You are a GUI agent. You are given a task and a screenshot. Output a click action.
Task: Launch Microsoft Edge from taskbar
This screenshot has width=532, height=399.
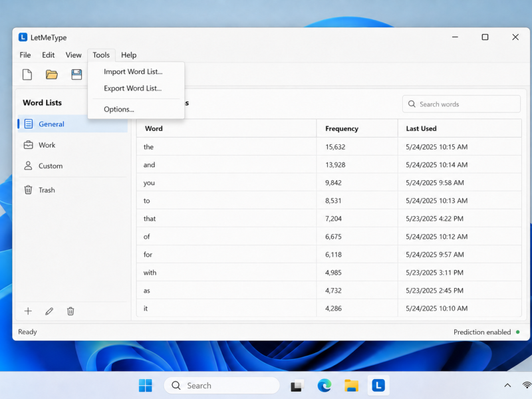324,386
